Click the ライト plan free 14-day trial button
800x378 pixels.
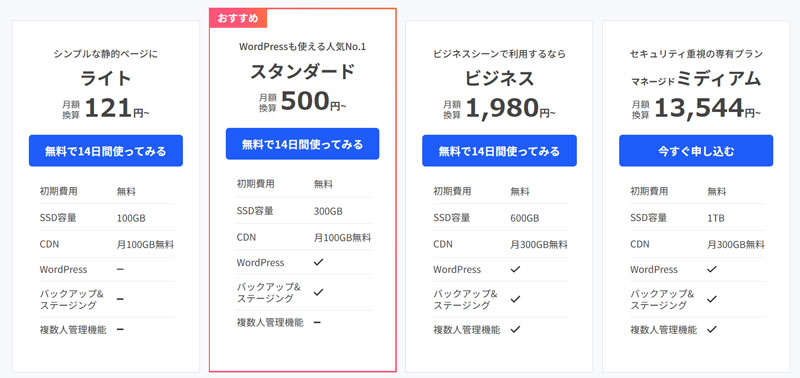click(x=106, y=151)
